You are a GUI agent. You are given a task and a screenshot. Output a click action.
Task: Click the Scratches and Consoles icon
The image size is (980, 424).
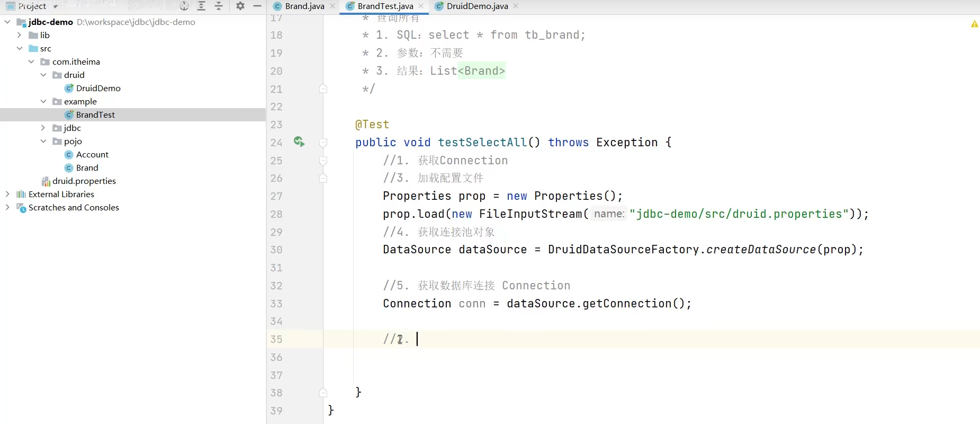(x=21, y=208)
